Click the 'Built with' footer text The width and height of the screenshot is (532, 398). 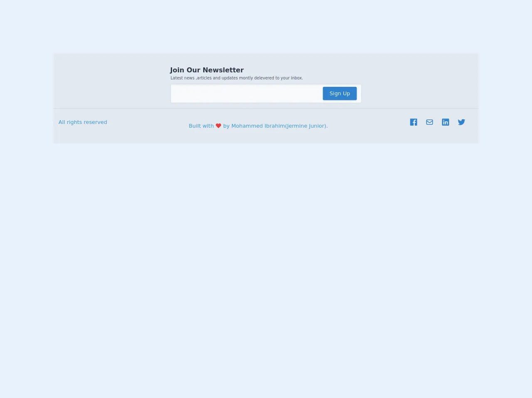tap(201, 126)
